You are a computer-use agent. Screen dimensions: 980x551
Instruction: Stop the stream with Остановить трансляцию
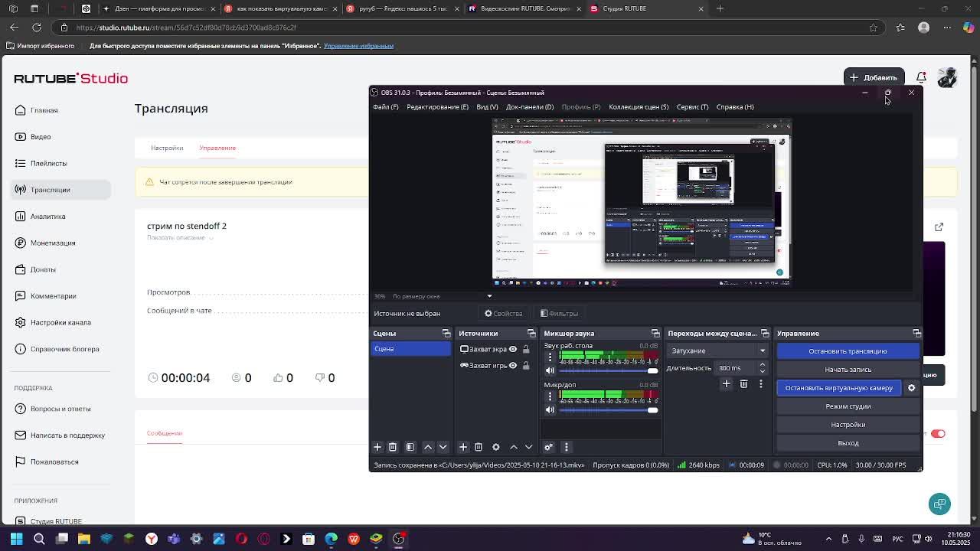[x=848, y=351]
